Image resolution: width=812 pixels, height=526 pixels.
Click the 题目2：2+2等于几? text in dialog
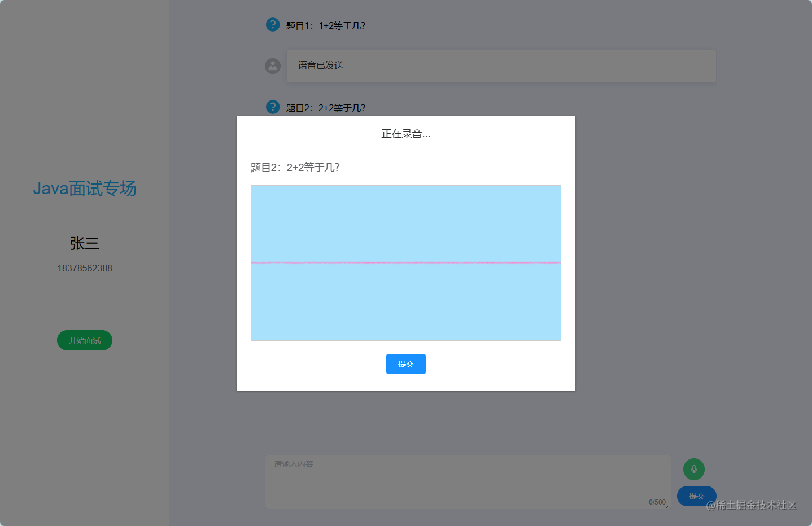[295, 168]
